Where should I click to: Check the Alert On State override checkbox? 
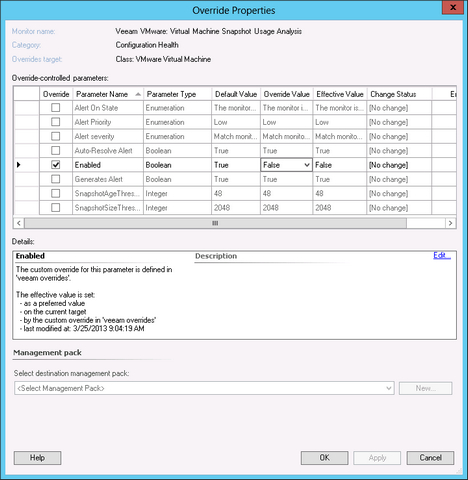[x=56, y=108]
